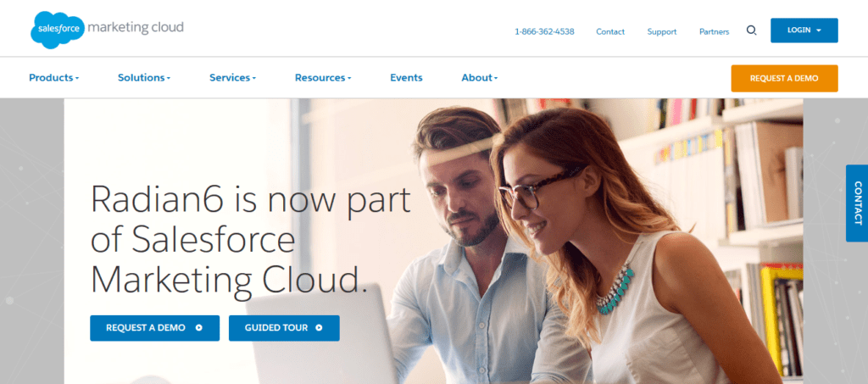Image resolution: width=868 pixels, height=384 pixels.
Task: Click the 1-866-362-4538 phone link
Action: (x=544, y=31)
